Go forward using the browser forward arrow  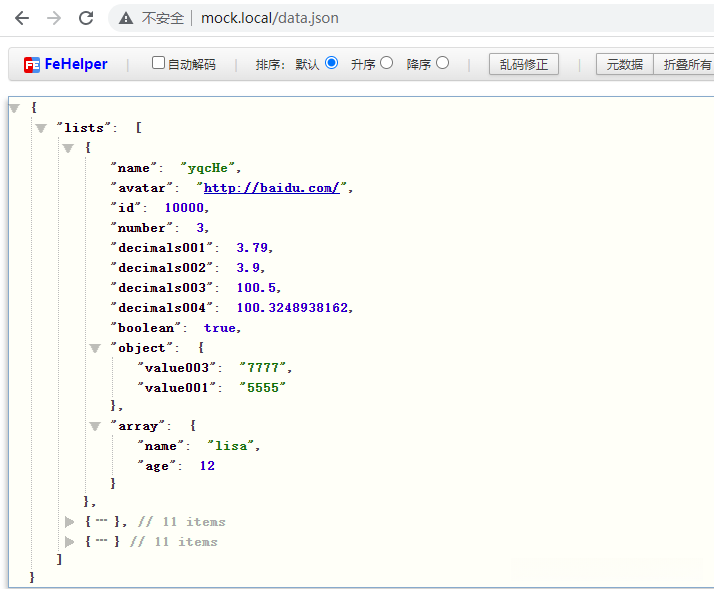coord(54,18)
